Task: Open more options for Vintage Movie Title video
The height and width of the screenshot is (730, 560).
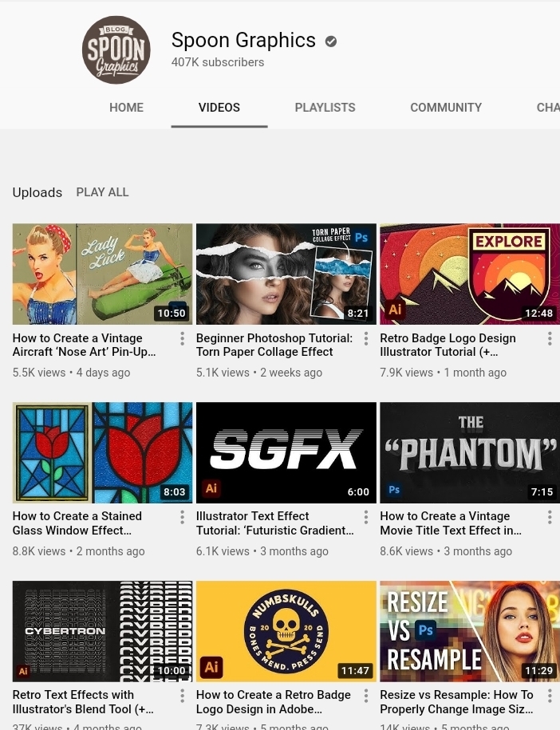Action: 550,517
